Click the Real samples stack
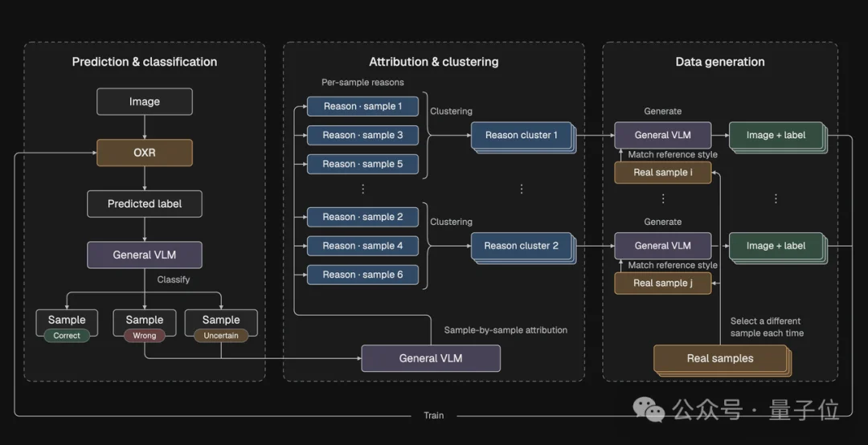The image size is (868, 445). click(x=722, y=361)
